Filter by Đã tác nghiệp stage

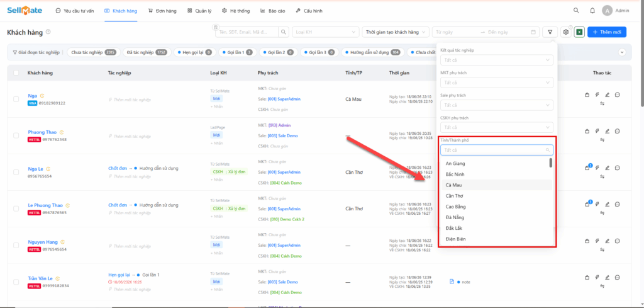point(147,53)
